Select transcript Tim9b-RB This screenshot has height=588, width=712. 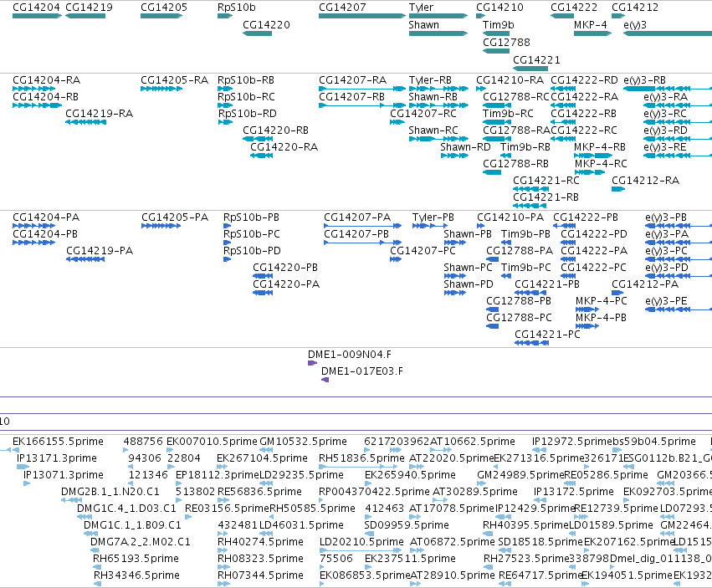[x=525, y=147]
